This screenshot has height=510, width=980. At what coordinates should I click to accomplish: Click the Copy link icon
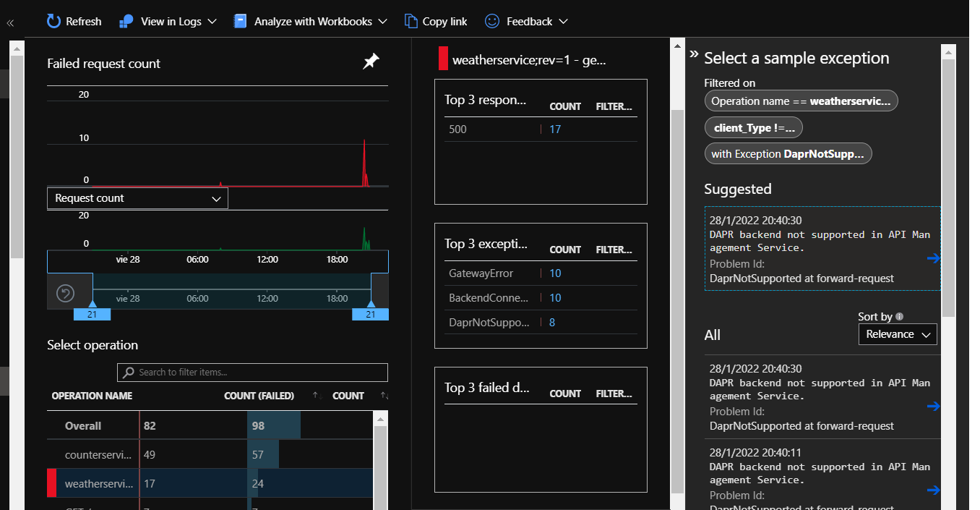pos(411,21)
